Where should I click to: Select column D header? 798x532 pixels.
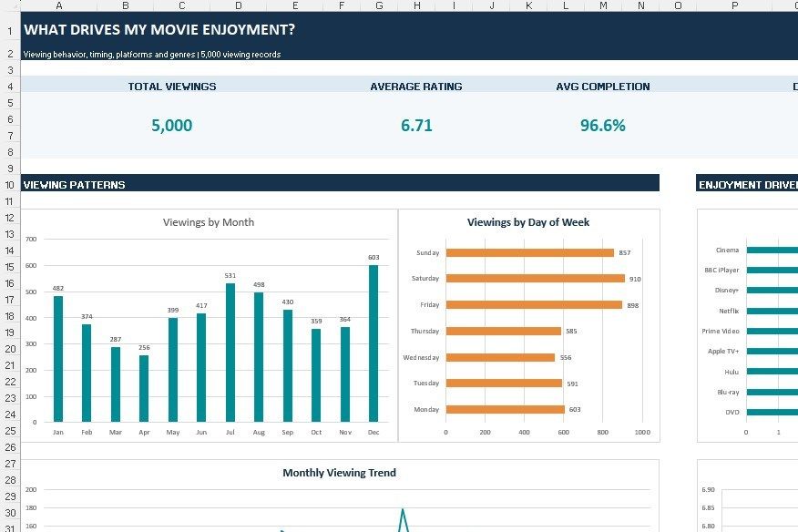coord(238,5)
